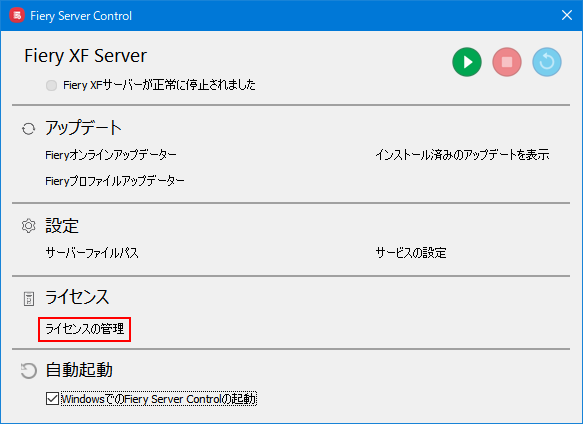
Task: Open Fieryオンラインアップデーター
Action: coord(111,155)
